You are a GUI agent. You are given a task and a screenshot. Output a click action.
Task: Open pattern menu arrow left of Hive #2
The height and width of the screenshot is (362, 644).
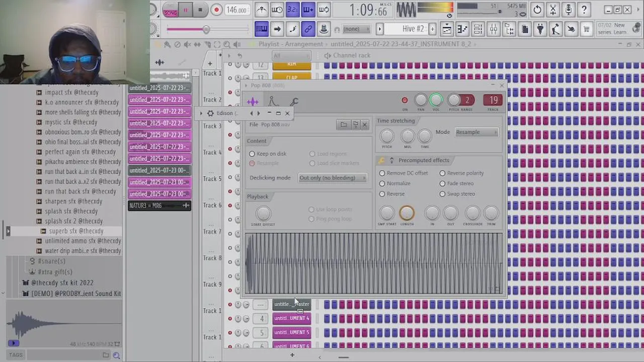(x=380, y=29)
